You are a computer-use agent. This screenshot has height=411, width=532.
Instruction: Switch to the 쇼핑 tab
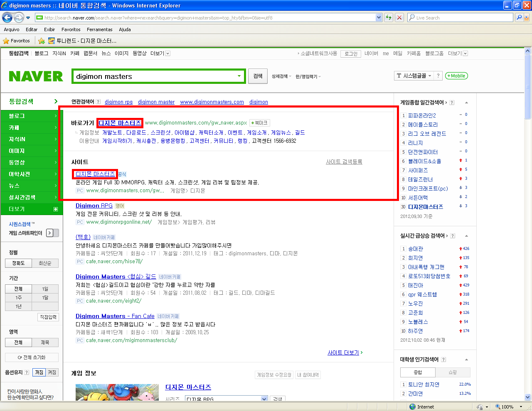pos(453,372)
